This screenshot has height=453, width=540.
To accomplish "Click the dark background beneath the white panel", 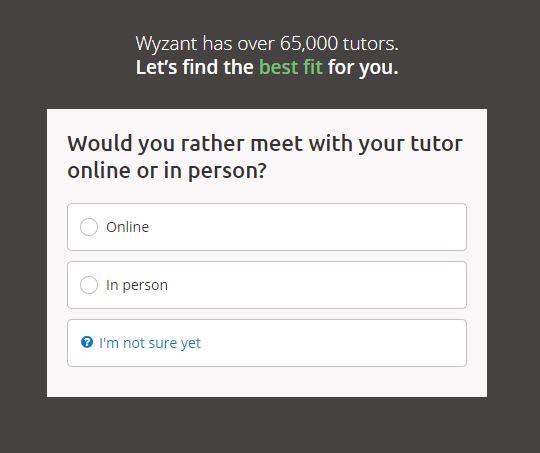I will point(267,425).
